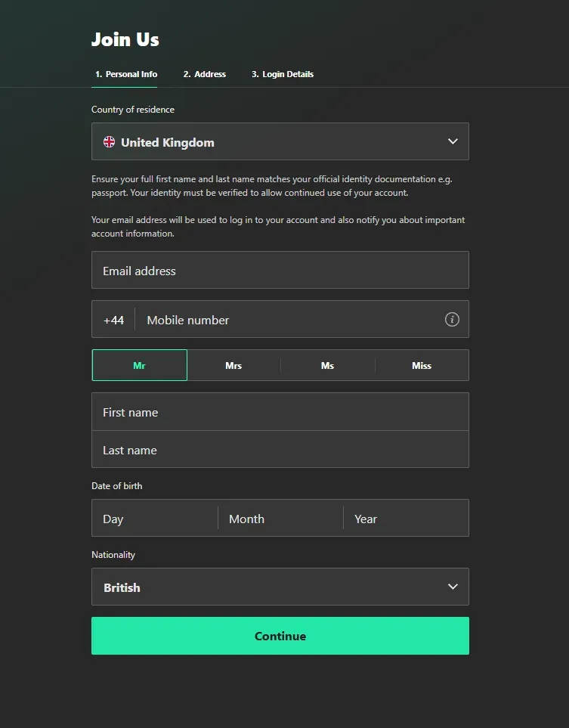Click the info icon in mobile number field
The width and height of the screenshot is (569, 728).
pos(452,320)
